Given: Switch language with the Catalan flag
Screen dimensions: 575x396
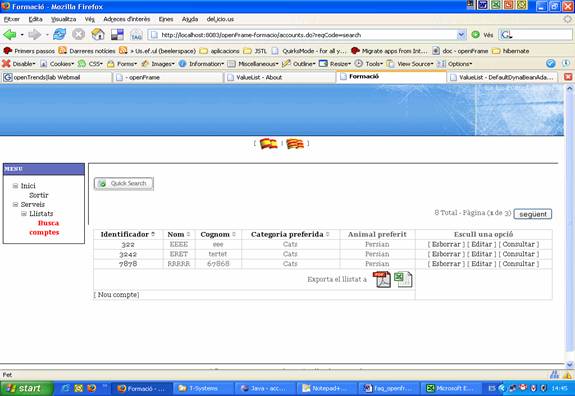Looking at the screenshot, I should (295, 144).
